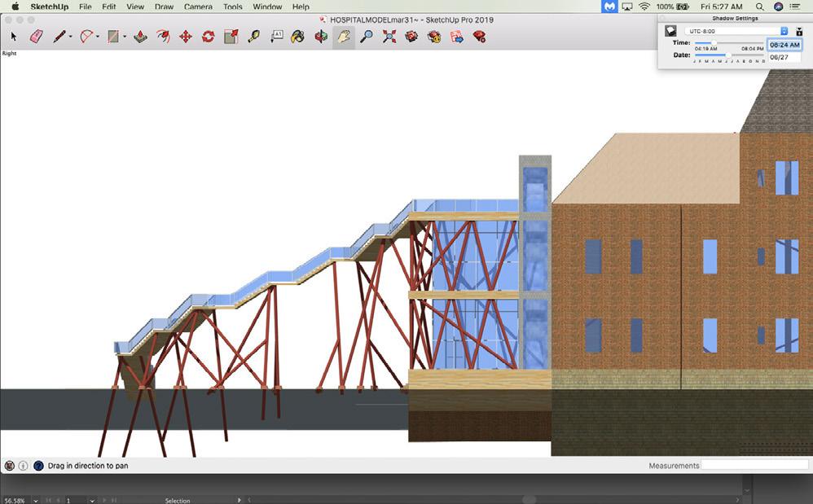Select the Eraser tool
813x504 pixels.
tap(36, 37)
